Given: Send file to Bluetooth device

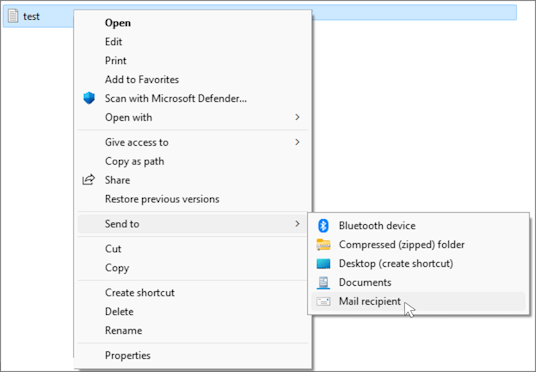Looking at the screenshot, I should [x=419, y=226].
